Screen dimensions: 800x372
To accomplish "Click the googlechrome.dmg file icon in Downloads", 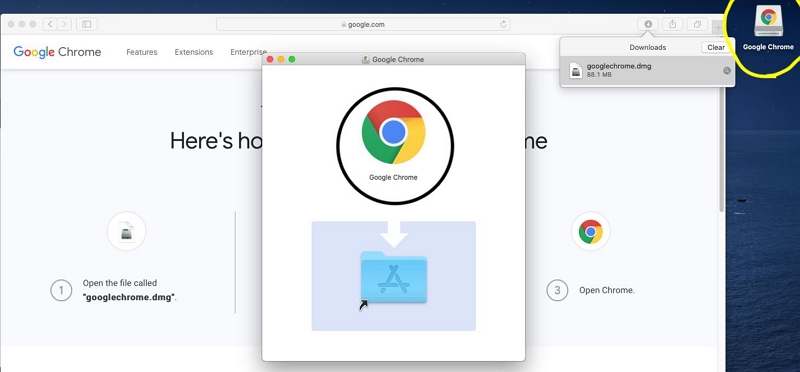I will click(576, 70).
